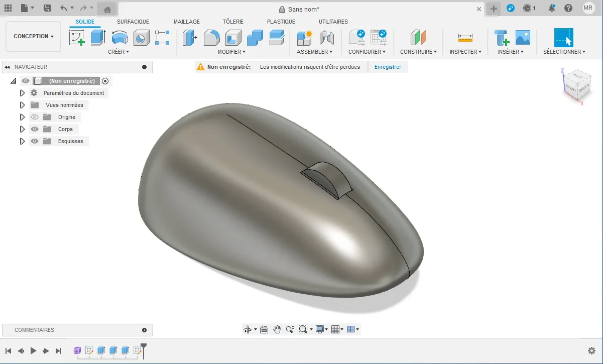The image size is (603, 364).
Task: Collapse the (Non enregistré) root node
Action: [13, 81]
